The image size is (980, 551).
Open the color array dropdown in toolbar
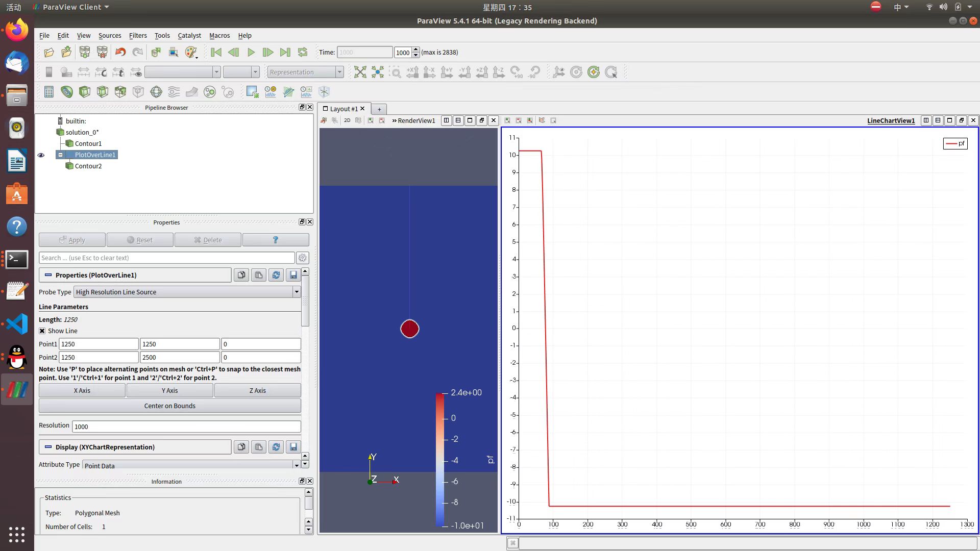pyautogui.click(x=183, y=72)
